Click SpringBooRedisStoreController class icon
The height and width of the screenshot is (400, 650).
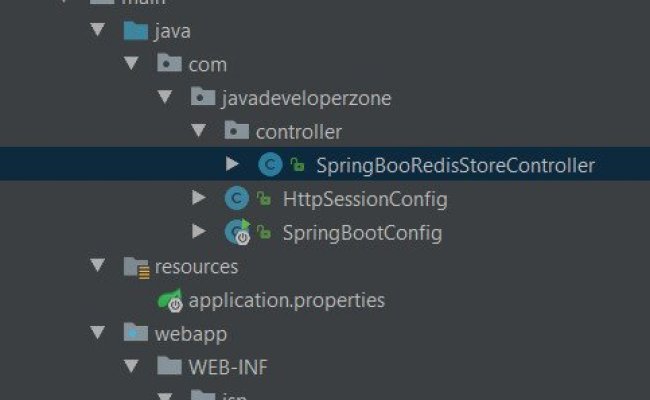point(270,165)
